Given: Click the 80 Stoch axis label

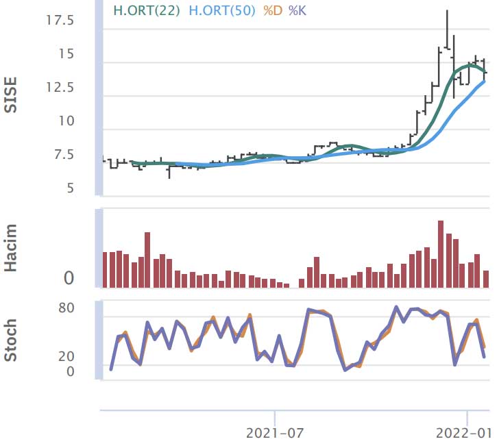Looking at the screenshot, I should 66,308.
